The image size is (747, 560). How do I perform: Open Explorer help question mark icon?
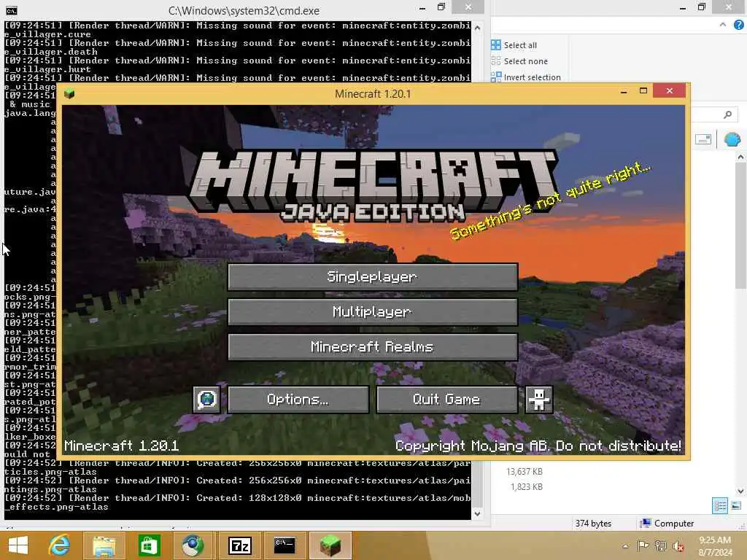point(739,25)
